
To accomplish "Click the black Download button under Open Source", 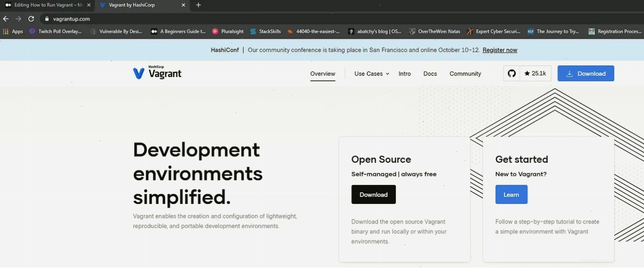I will pos(373,195).
